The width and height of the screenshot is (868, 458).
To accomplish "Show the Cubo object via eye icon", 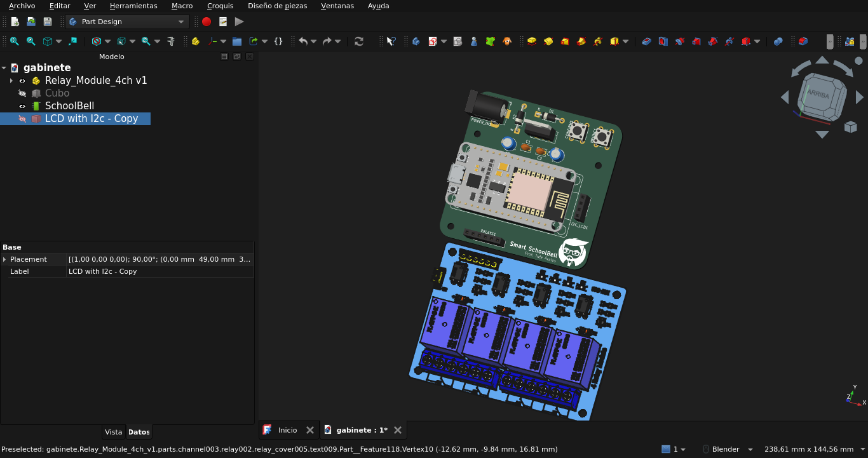I will (x=22, y=93).
